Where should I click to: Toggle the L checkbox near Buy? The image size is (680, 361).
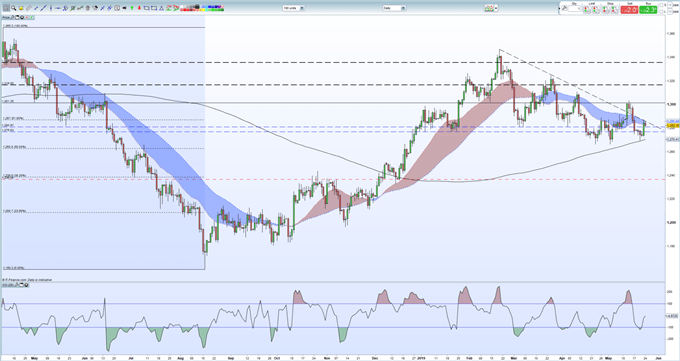coord(661,12)
